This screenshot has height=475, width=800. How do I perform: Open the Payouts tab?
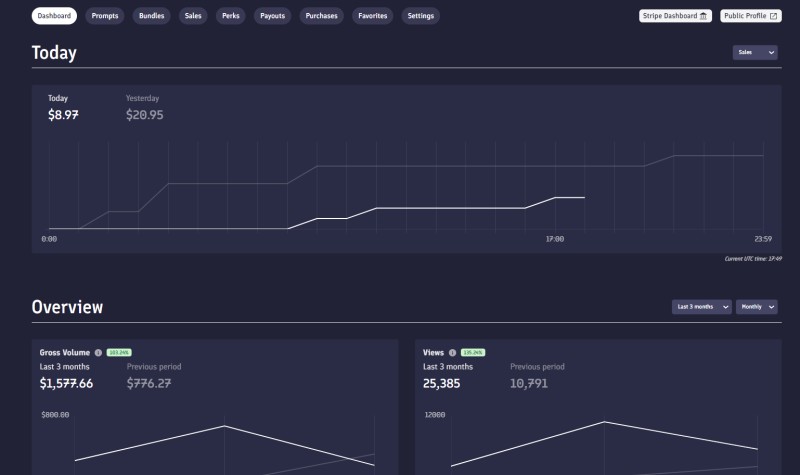[272, 16]
